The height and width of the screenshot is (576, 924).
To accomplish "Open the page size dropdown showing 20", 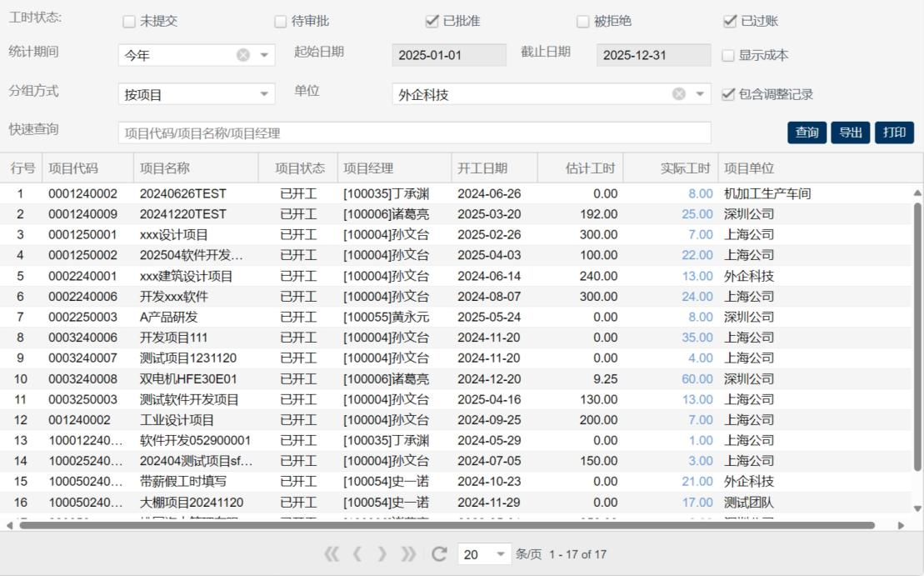I will pos(500,554).
